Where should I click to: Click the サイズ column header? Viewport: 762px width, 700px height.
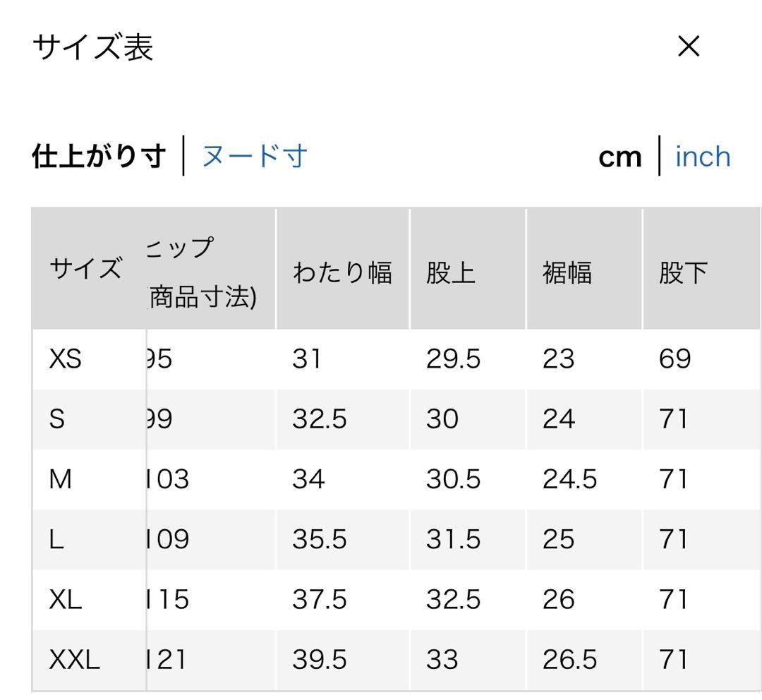coord(85,268)
